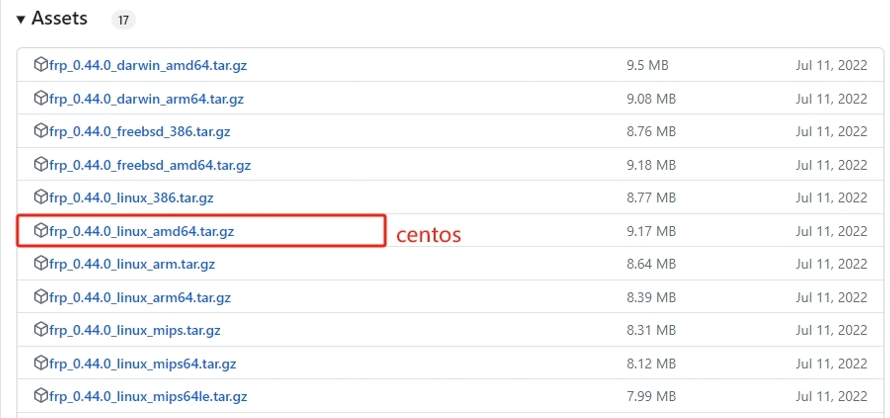Screen dimensions: 890x418
Task: Click package icon beside linux_mips64le file
Action: point(41,395)
